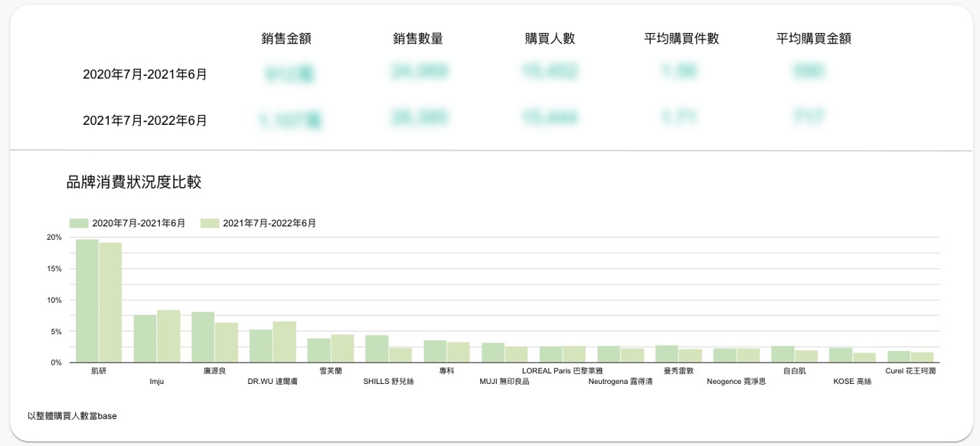Click the Neutrogena 露得清 axis label

pyautogui.click(x=620, y=381)
